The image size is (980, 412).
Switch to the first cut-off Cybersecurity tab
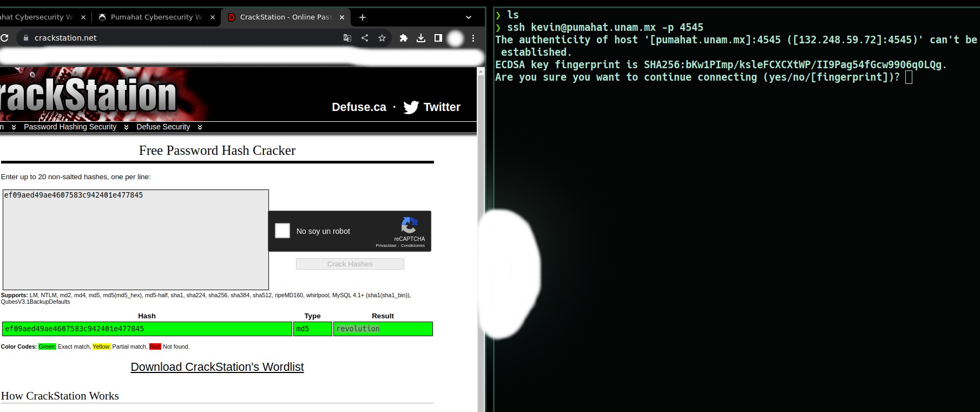[x=43, y=17]
